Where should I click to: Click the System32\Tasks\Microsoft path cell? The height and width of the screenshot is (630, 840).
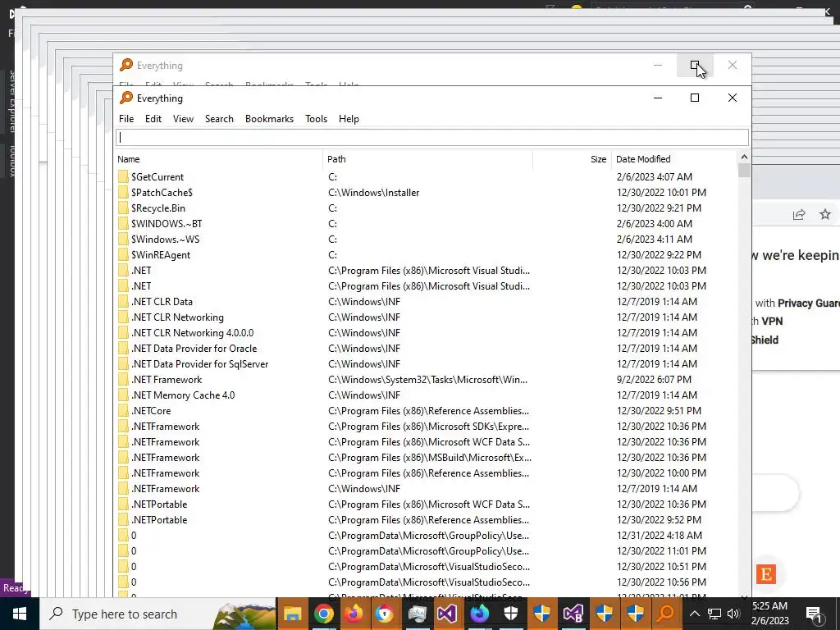tap(427, 379)
